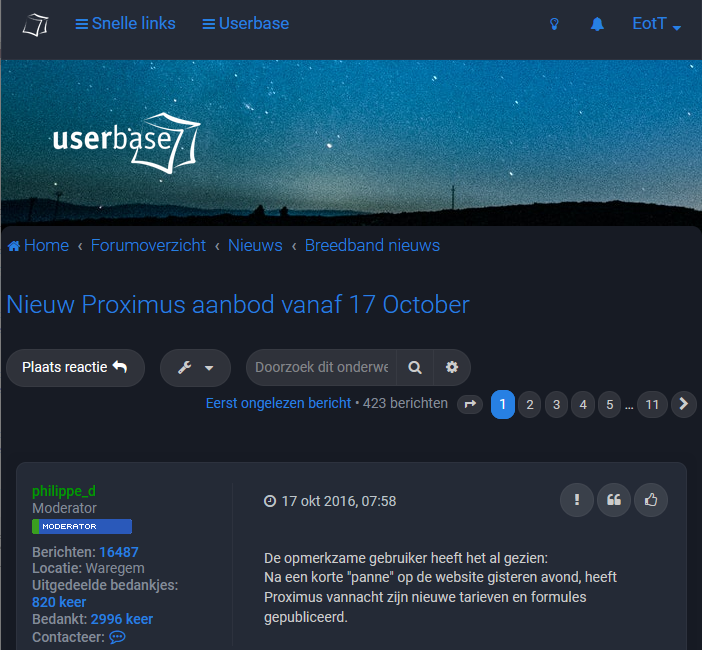Open the topic tools wrench dropdown

195,368
